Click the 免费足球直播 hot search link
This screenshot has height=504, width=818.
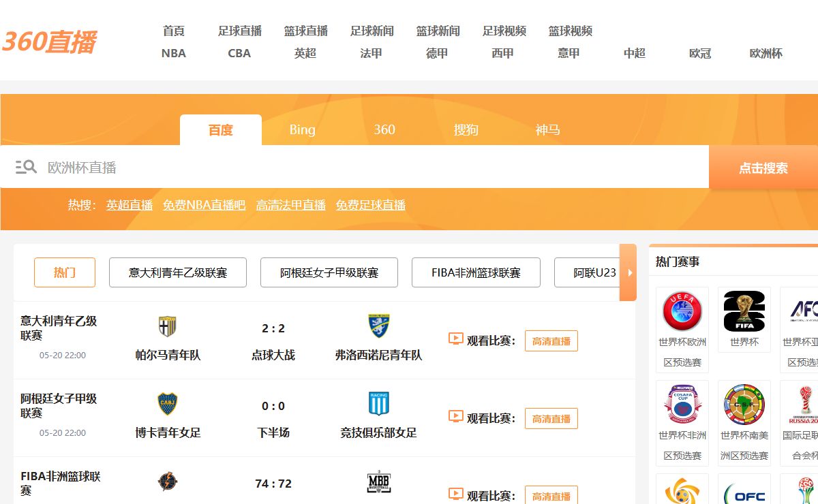coord(371,205)
